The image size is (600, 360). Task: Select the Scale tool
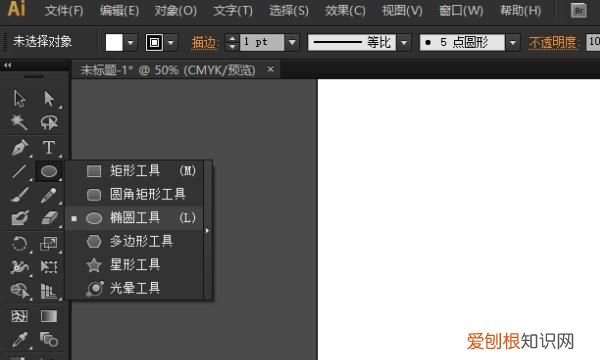49,244
